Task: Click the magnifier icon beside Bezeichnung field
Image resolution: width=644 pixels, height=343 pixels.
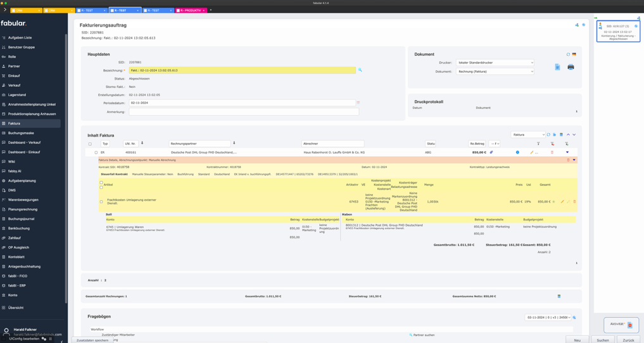Action: point(360,70)
